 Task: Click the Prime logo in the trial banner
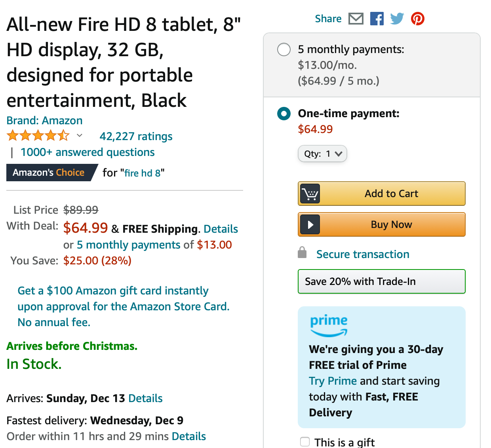[328, 325]
